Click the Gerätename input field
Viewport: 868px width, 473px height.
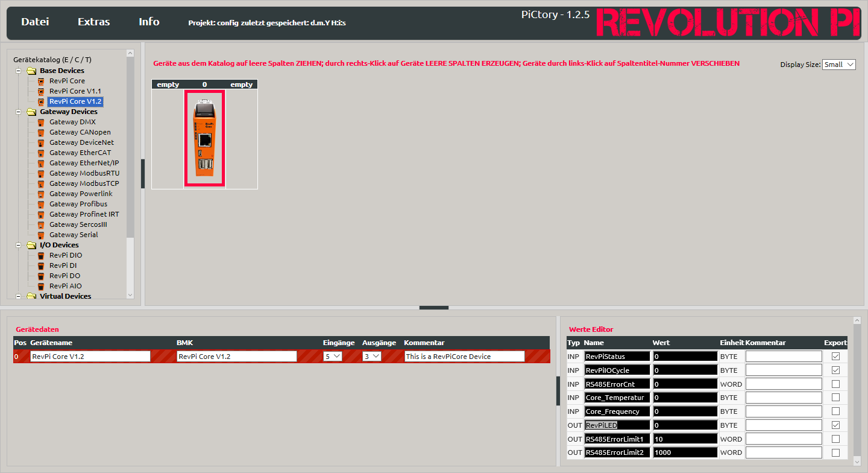[x=90, y=357]
